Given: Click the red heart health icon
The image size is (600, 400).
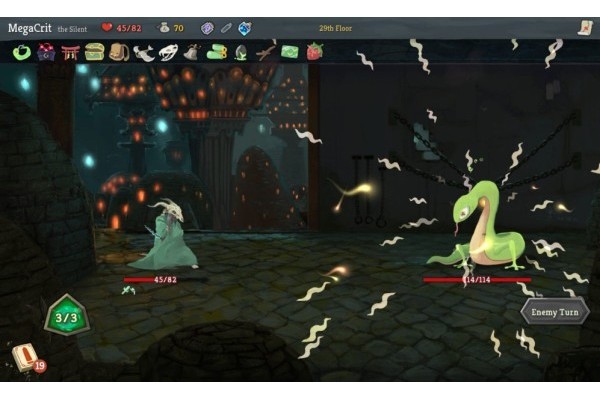Looking at the screenshot, I should (107, 27).
